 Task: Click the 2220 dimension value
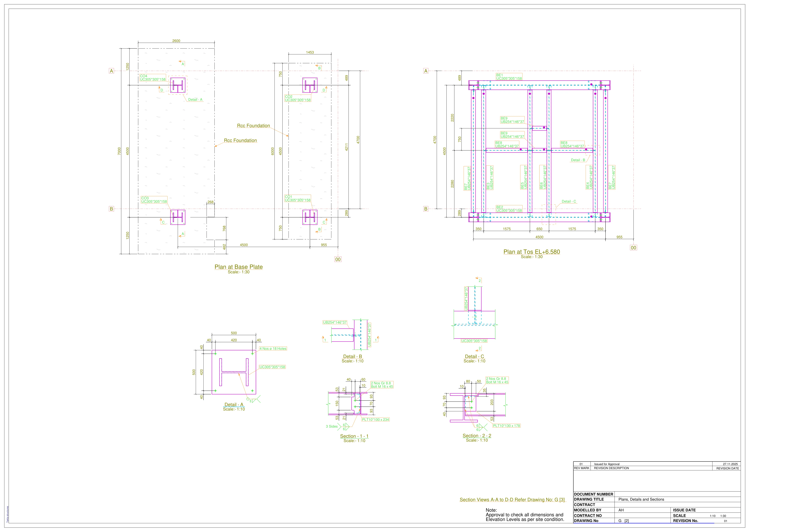(452, 118)
